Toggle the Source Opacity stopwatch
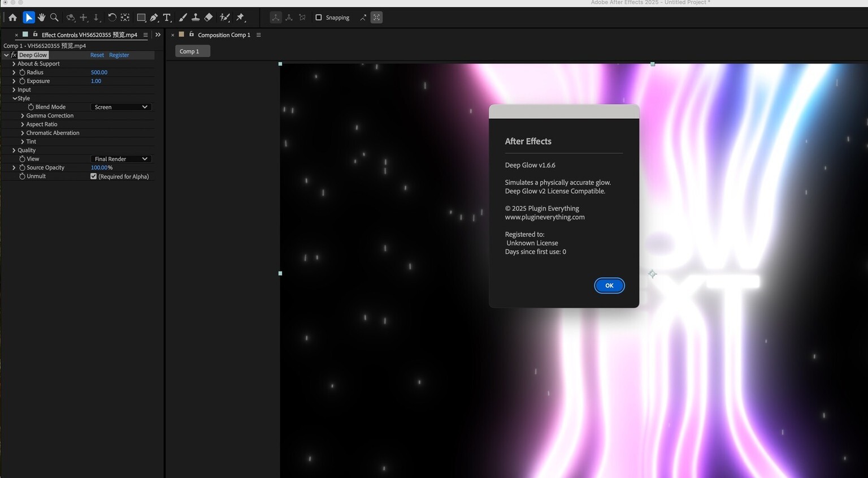 point(22,167)
